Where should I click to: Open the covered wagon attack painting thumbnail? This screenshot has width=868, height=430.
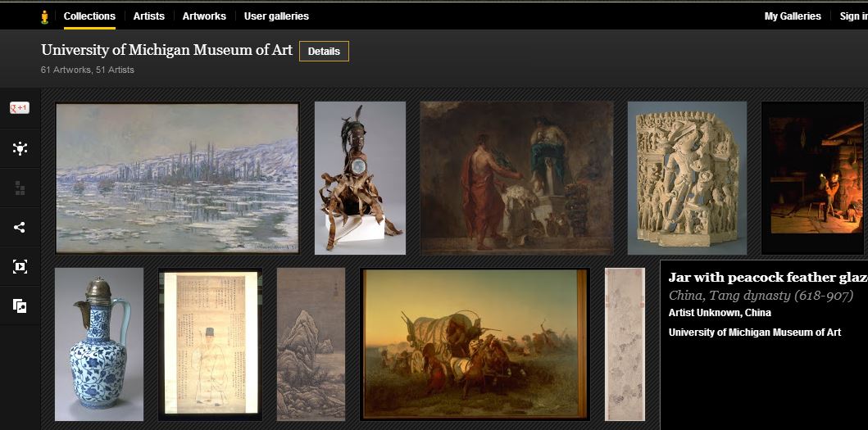475,344
